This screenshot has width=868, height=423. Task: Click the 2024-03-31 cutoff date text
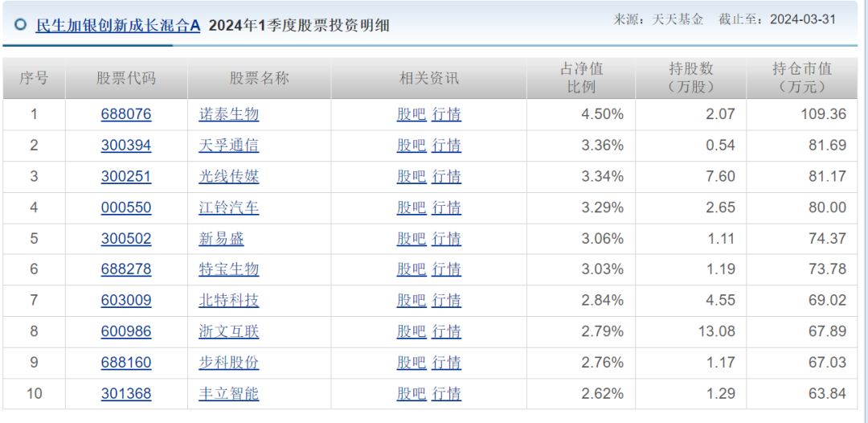tap(803, 19)
